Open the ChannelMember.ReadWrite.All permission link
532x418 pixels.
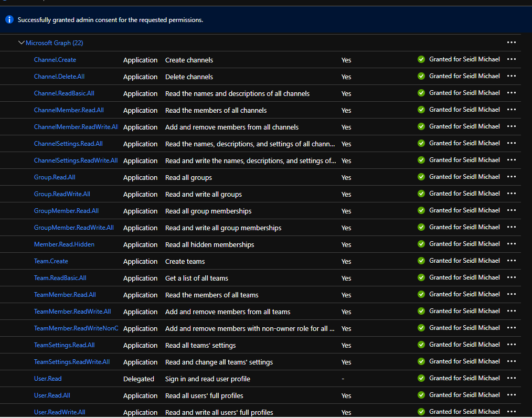[x=76, y=127]
